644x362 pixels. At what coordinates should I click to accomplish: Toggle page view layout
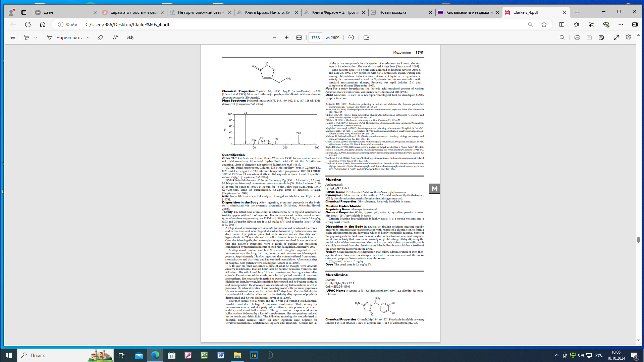tap(366, 38)
